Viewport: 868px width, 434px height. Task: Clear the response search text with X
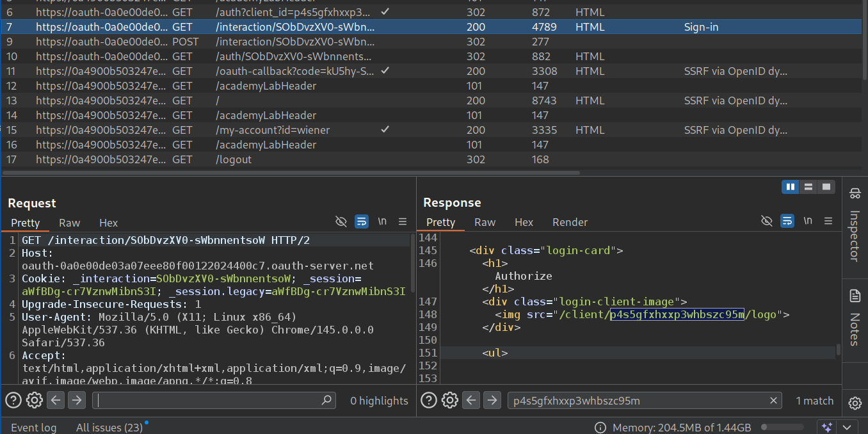774,401
